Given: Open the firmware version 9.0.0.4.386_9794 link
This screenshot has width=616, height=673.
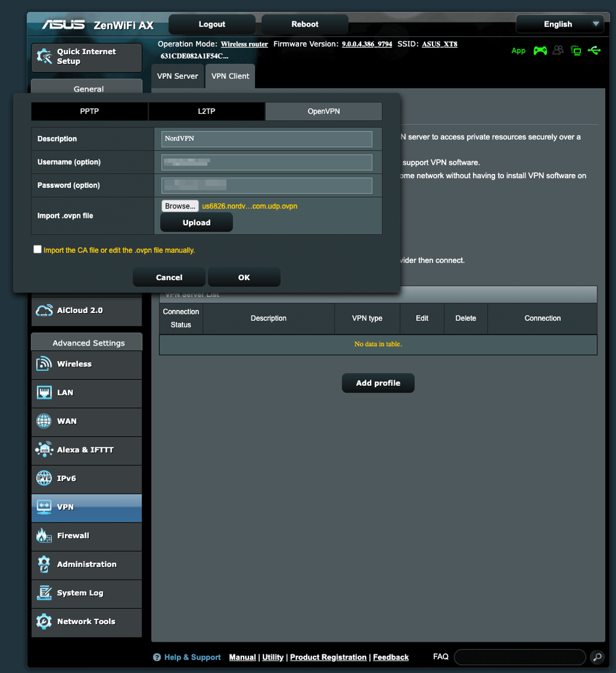Looking at the screenshot, I should point(367,44).
